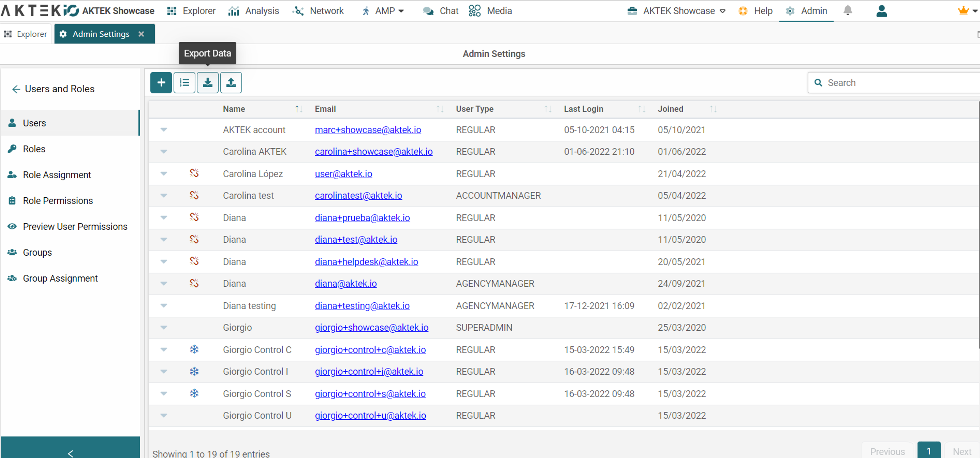Click the unlinked icon beside diana@aktek.io row
980x458 pixels.
coord(194,283)
